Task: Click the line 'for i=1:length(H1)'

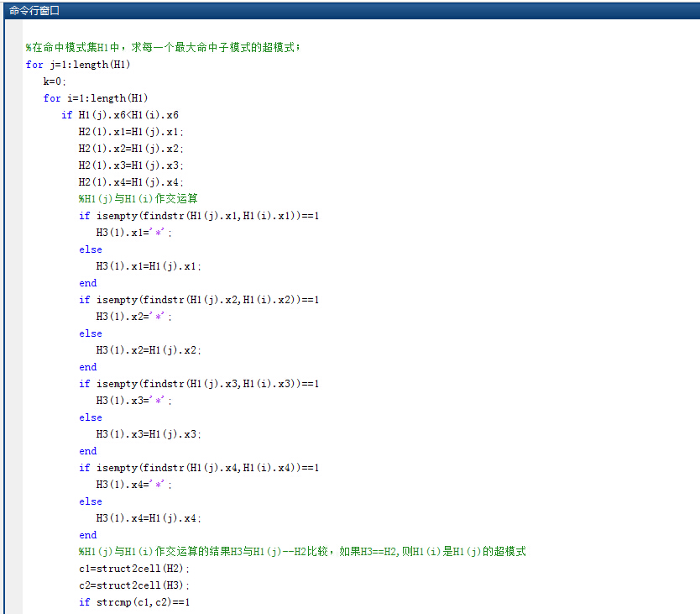Action: click(96, 98)
